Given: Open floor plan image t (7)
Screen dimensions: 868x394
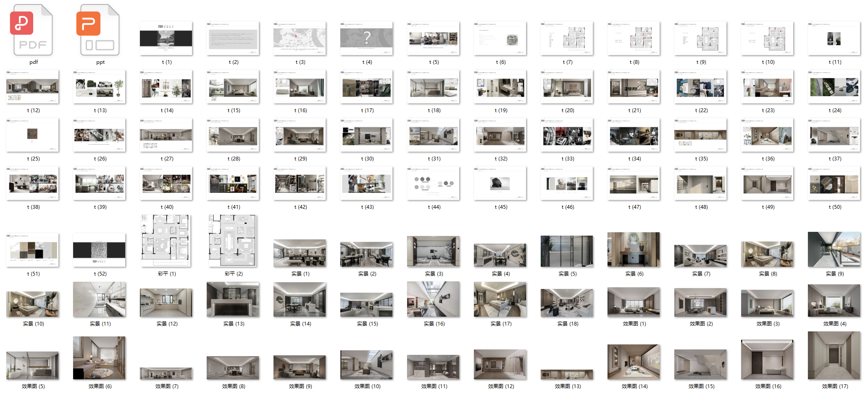Looking at the screenshot, I should (567, 38).
